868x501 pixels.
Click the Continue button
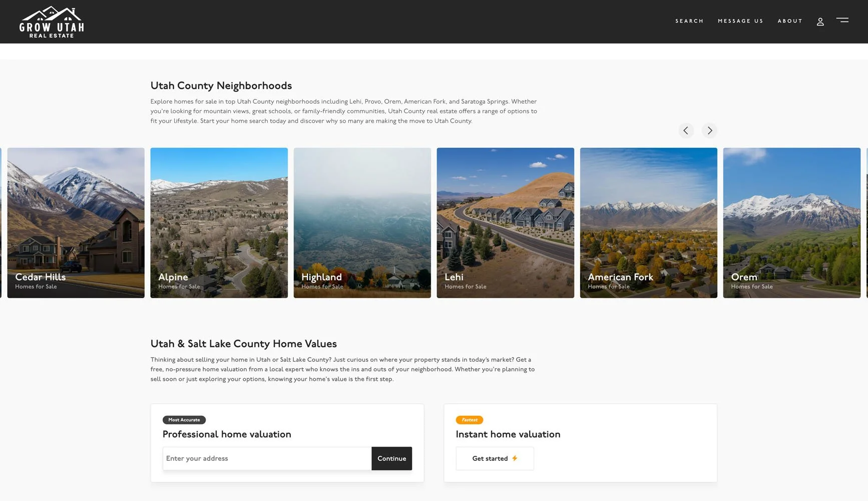pos(392,458)
